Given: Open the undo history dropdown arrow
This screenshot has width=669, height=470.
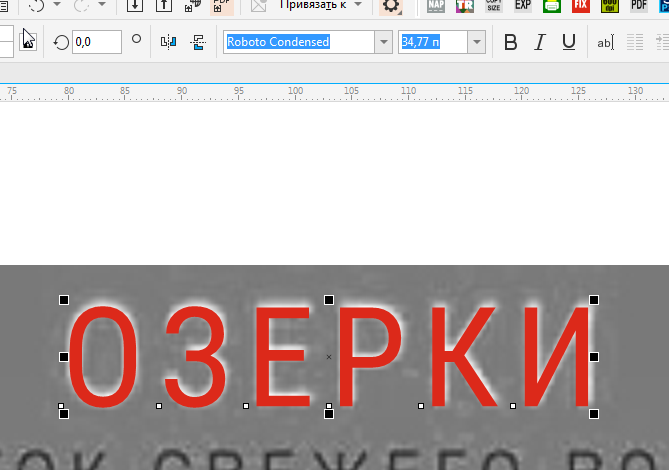Looking at the screenshot, I should (x=57, y=4).
